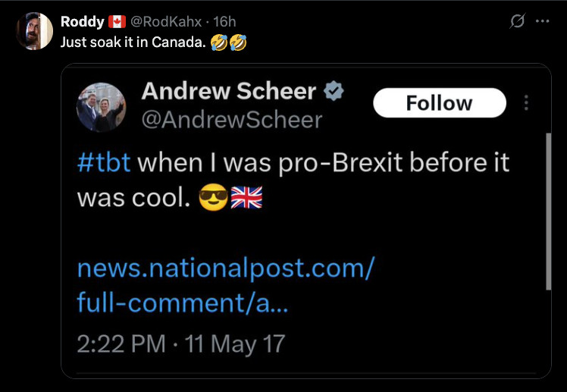Click the Canadian flag emoji beside Roddy
The width and height of the screenshot is (567, 392).
[x=117, y=22]
